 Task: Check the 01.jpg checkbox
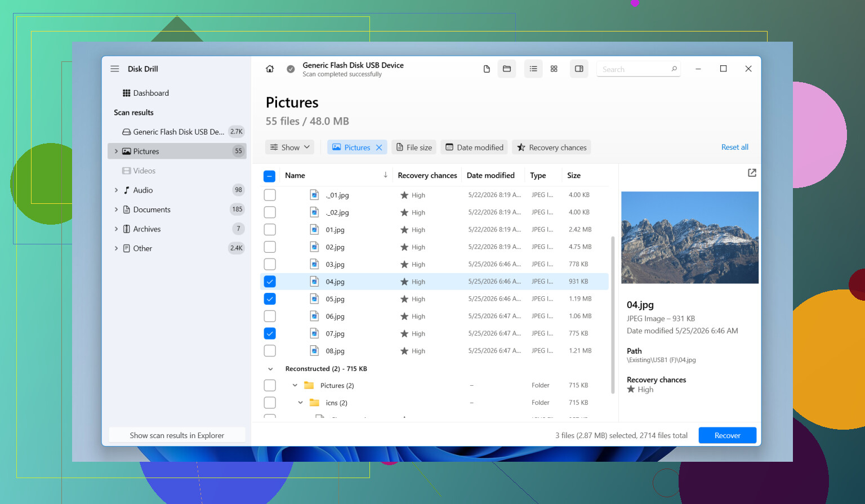pyautogui.click(x=270, y=230)
